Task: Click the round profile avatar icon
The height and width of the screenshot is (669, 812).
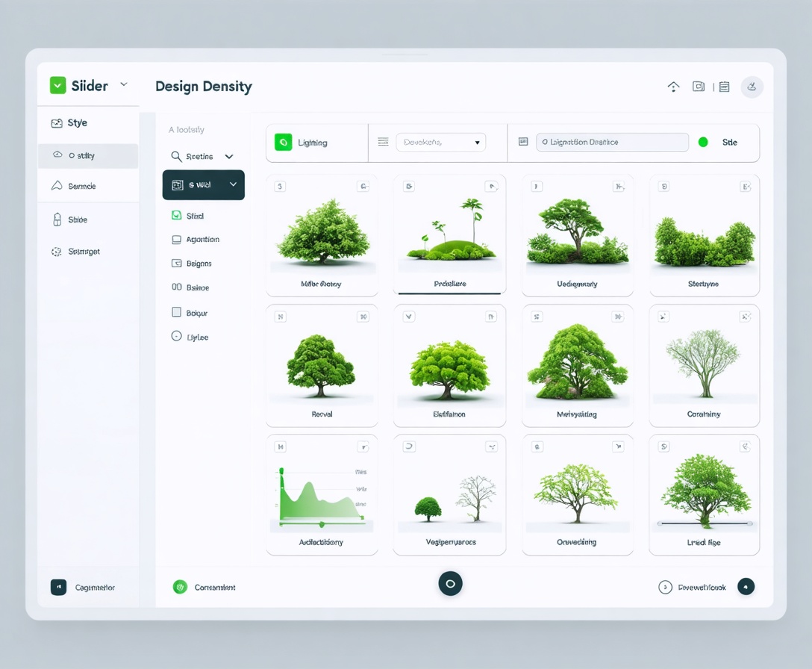Action: 752,87
